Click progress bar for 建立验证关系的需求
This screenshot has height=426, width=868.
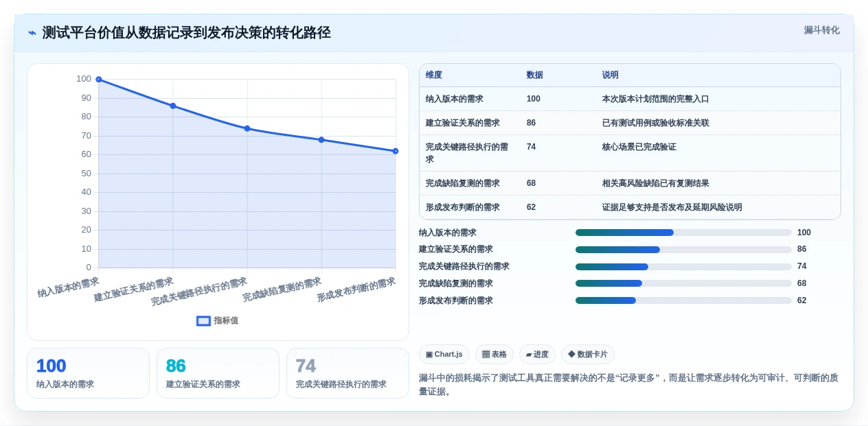click(683, 250)
